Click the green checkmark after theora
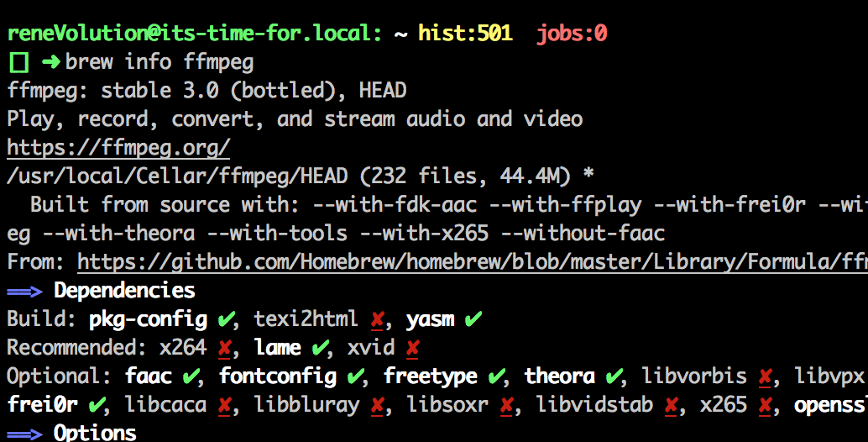This screenshot has height=442, width=868. 614,376
